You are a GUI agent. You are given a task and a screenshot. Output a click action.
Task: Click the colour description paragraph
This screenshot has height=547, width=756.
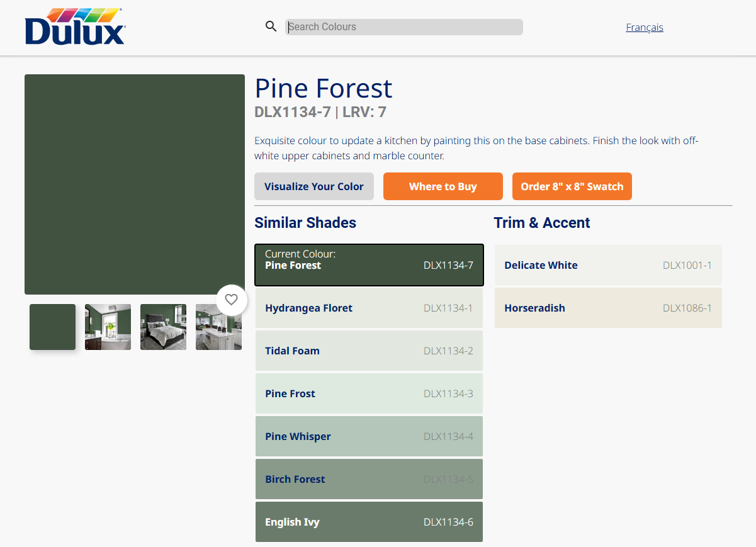coord(477,148)
